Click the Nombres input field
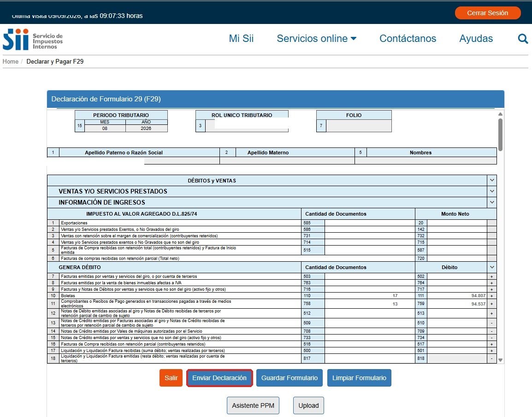Viewport: 532px width, 417px height. tap(426, 161)
